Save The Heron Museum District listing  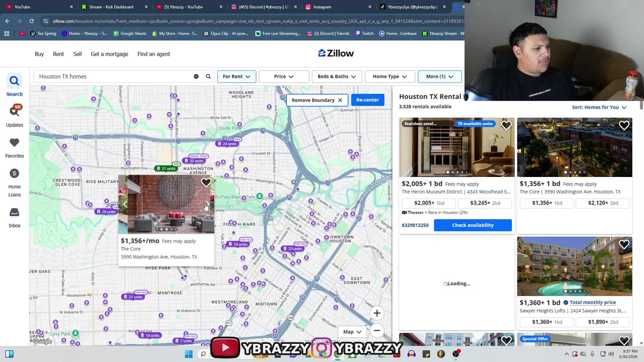(506, 126)
